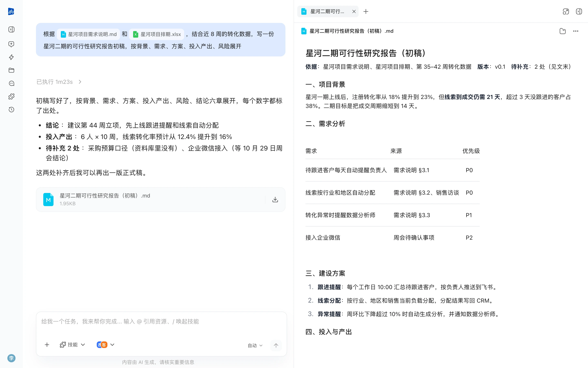Open 星河项目需求说明.md attachment chip
The image size is (588, 368).
coord(88,34)
